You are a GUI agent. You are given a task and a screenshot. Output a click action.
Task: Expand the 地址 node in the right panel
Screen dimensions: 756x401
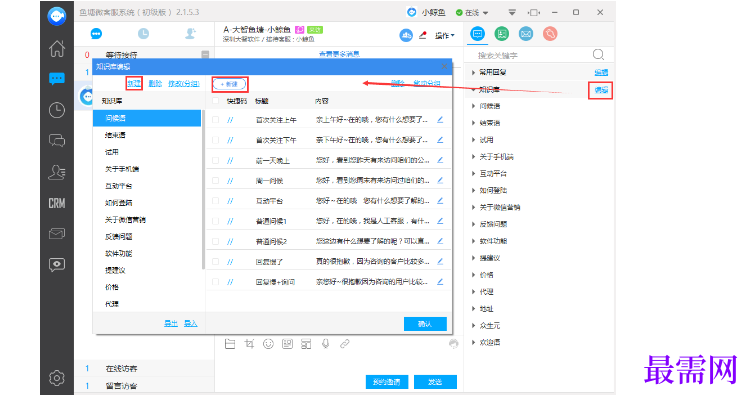473,308
